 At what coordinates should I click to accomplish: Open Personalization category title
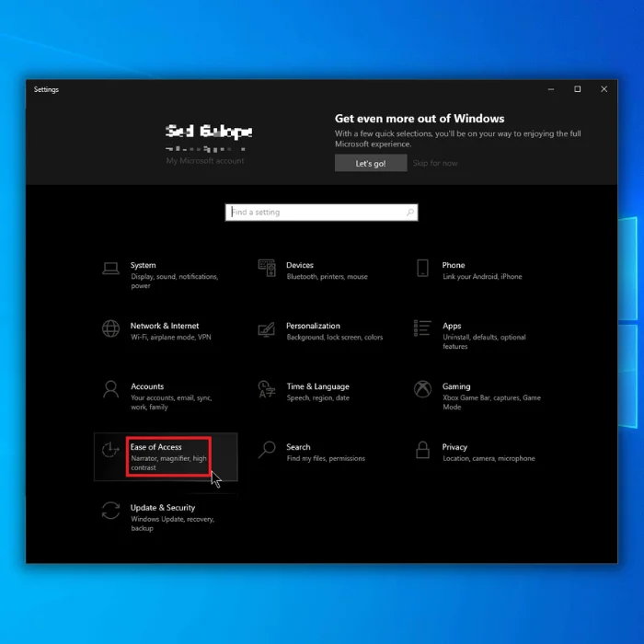pos(313,326)
